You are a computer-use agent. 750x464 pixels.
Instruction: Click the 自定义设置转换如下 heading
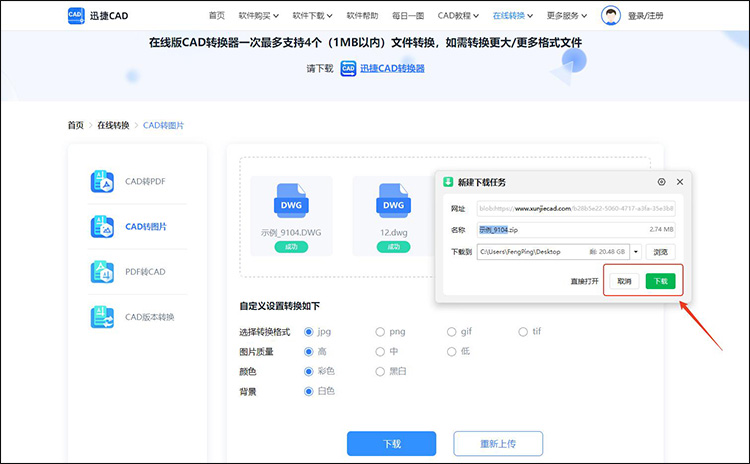pos(279,306)
